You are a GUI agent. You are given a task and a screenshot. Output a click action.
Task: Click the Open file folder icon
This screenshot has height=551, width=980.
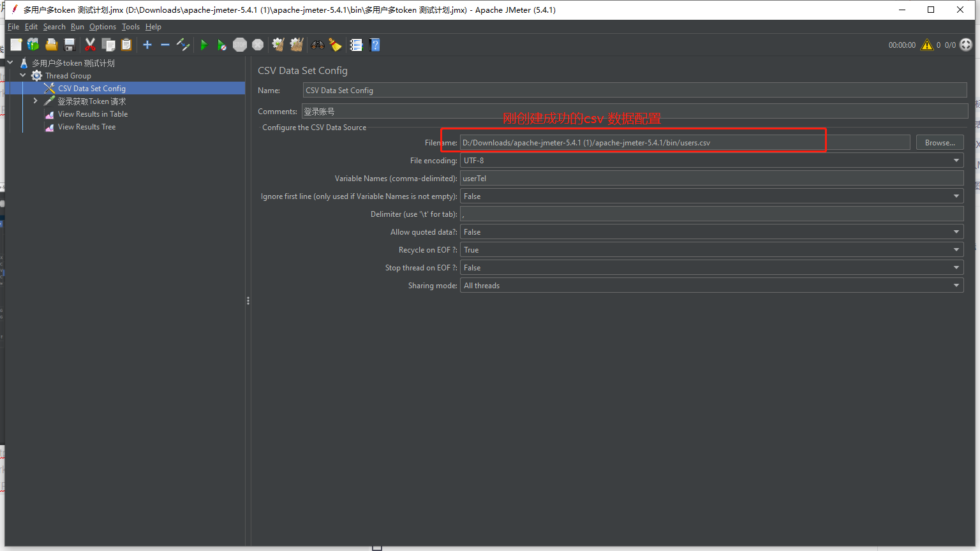(x=52, y=45)
